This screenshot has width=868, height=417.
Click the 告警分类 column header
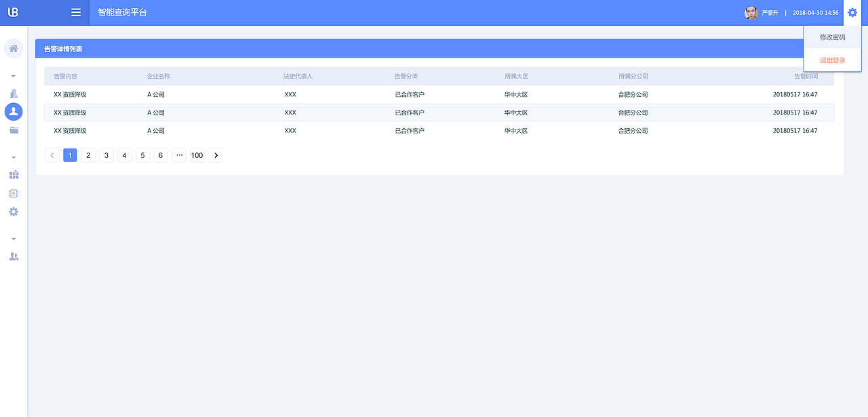coord(406,77)
